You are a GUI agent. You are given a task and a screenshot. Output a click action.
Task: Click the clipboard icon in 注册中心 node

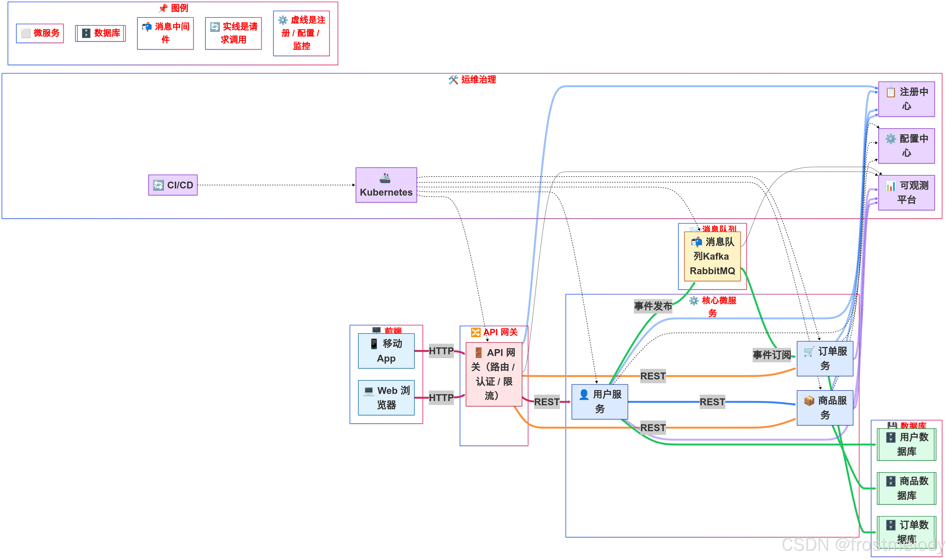click(x=891, y=92)
